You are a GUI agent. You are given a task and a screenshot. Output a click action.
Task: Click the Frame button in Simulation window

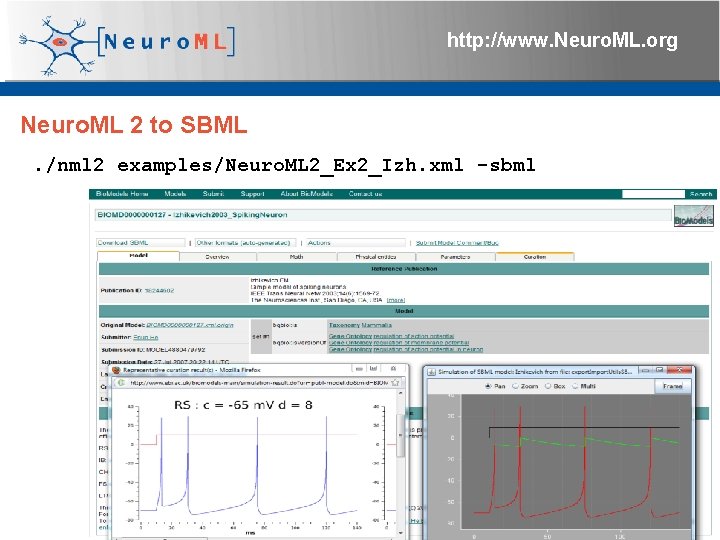(673, 387)
